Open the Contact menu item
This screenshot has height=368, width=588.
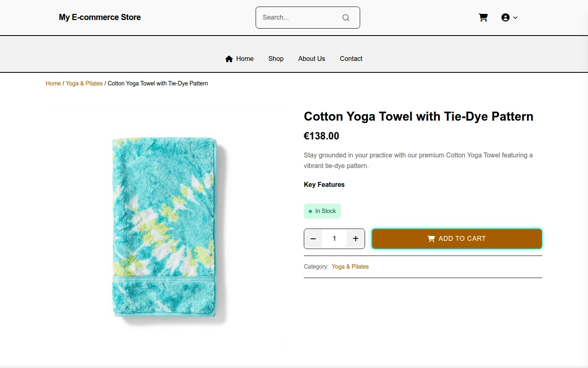[x=351, y=58]
